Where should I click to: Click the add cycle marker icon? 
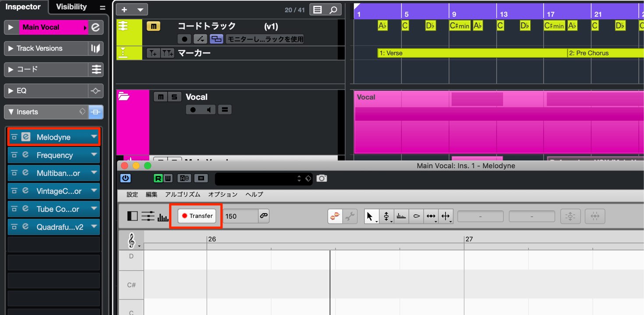coord(168,53)
